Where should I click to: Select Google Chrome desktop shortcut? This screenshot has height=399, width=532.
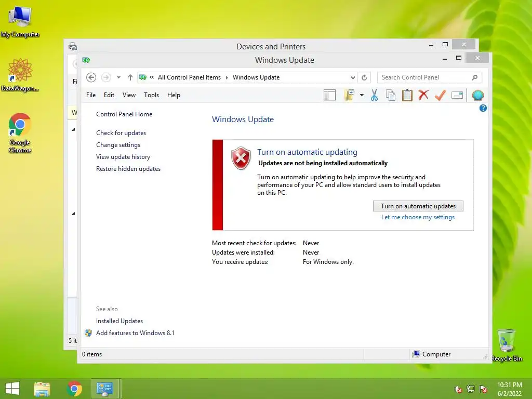(20, 133)
